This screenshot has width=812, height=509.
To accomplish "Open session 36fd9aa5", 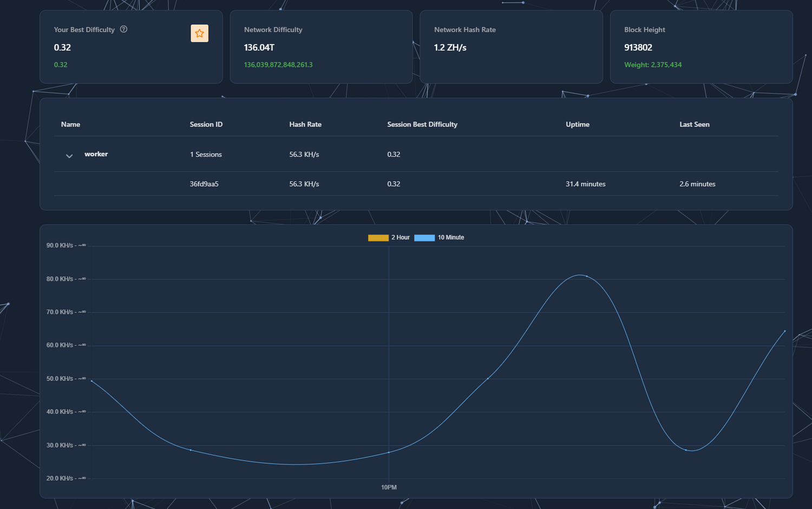I will click(x=204, y=184).
